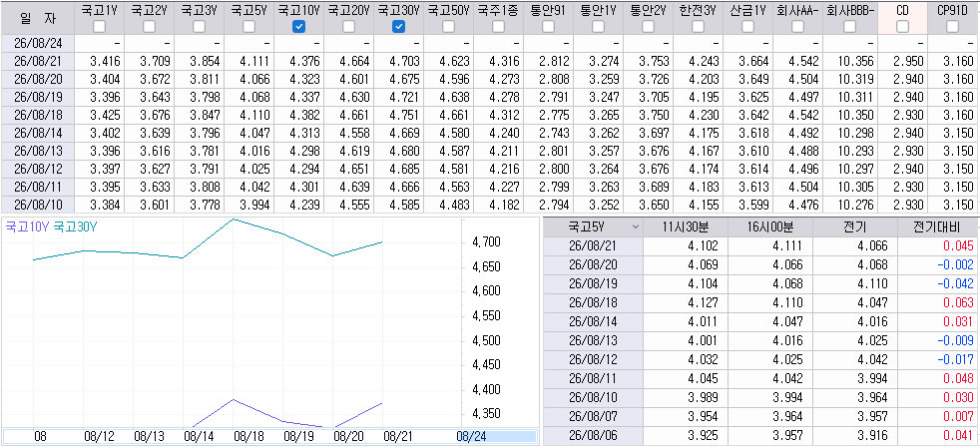Check the 국고2Y checkbox

(149, 26)
